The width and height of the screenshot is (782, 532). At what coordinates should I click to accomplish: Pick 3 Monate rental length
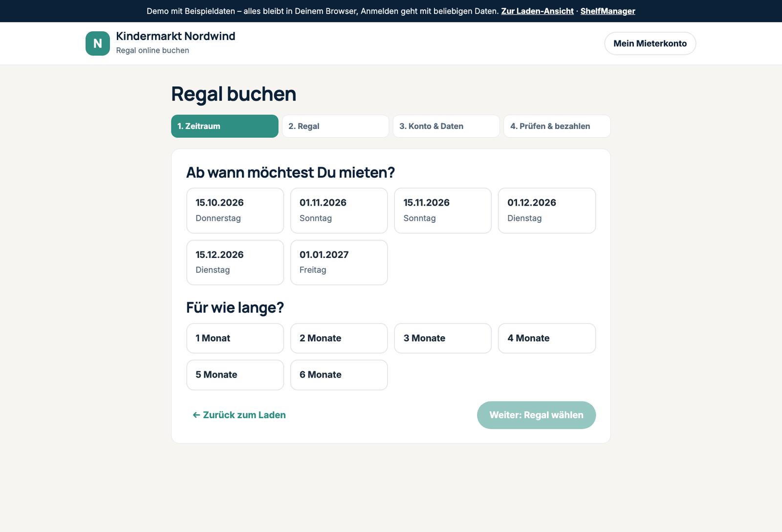tap(443, 338)
